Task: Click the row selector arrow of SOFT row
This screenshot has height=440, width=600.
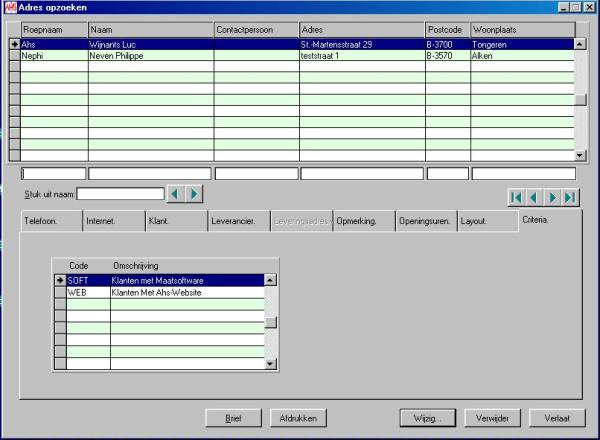Action: pyautogui.click(x=60, y=280)
